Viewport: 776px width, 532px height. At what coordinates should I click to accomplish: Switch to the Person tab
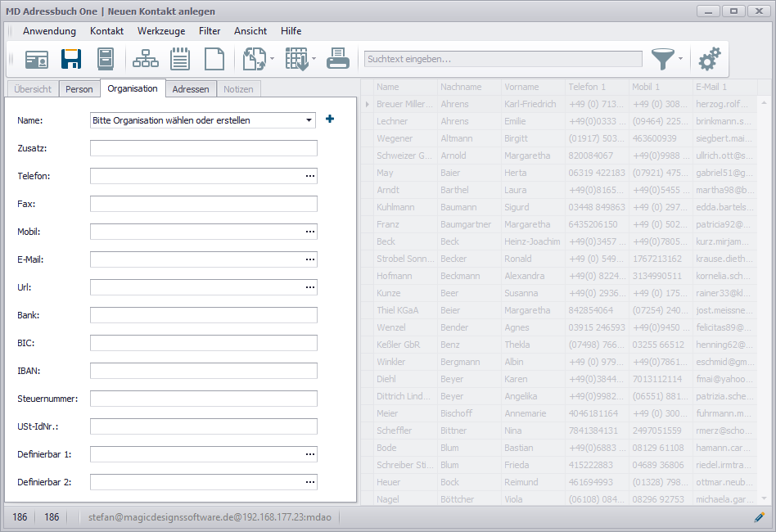point(79,89)
